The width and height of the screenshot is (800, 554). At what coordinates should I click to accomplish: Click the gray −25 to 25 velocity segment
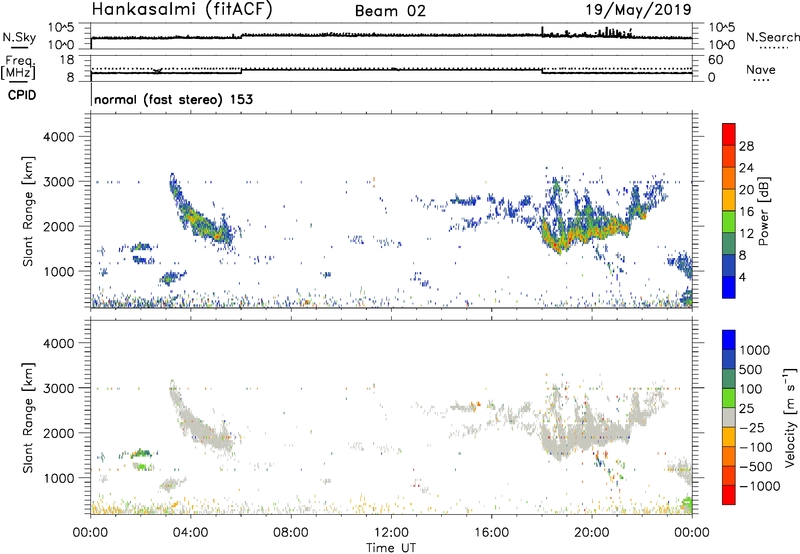[729, 417]
